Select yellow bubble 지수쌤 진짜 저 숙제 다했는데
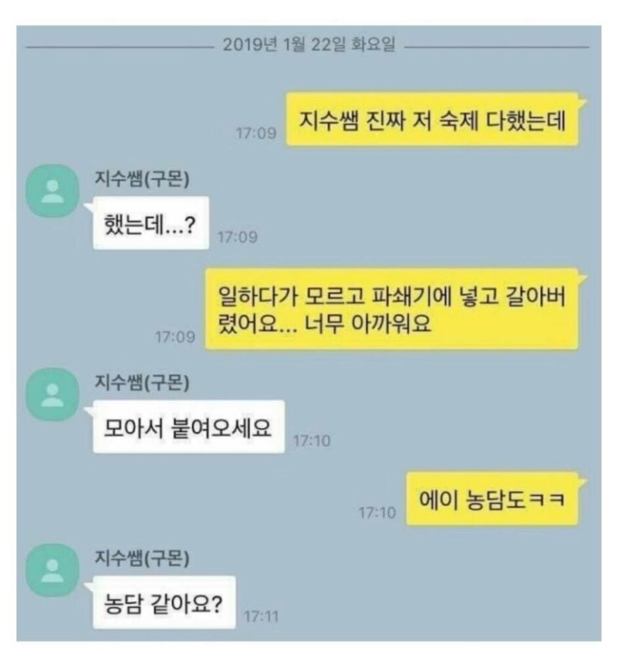This screenshot has height=672, width=618. [x=432, y=119]
